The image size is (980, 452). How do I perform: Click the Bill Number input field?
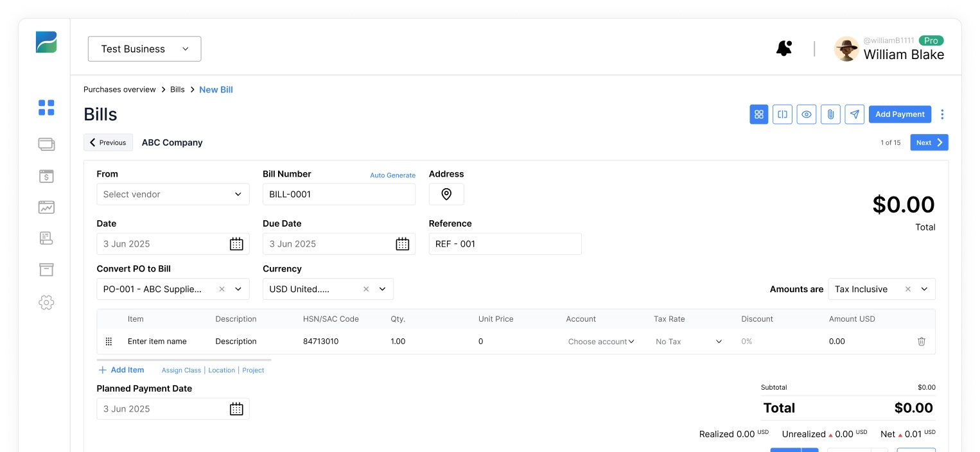[338, 195]
